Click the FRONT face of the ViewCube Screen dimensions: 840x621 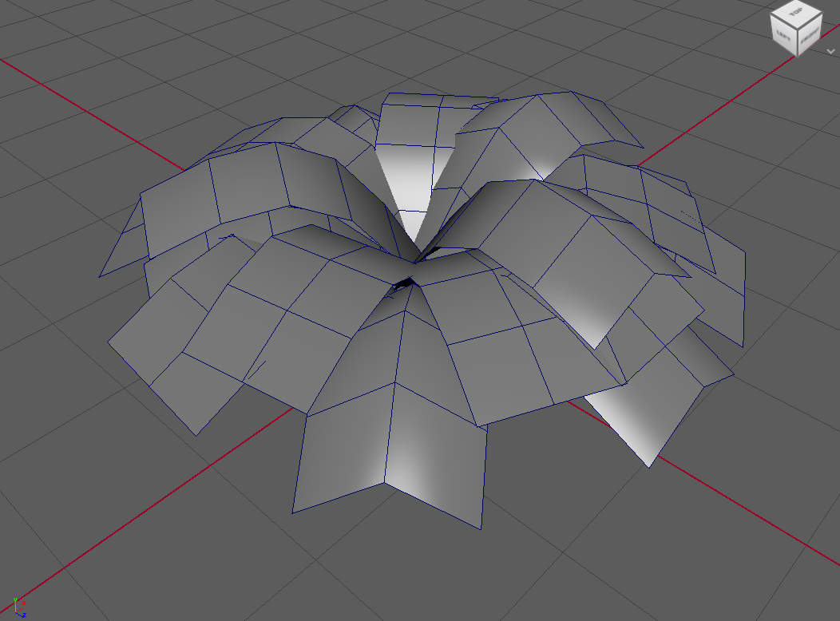(810, 35)
